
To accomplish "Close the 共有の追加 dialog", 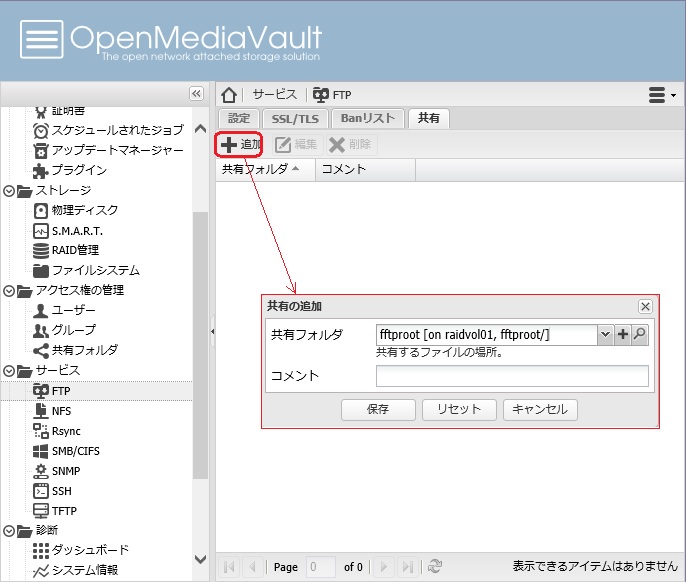I will tap(645, 306).
